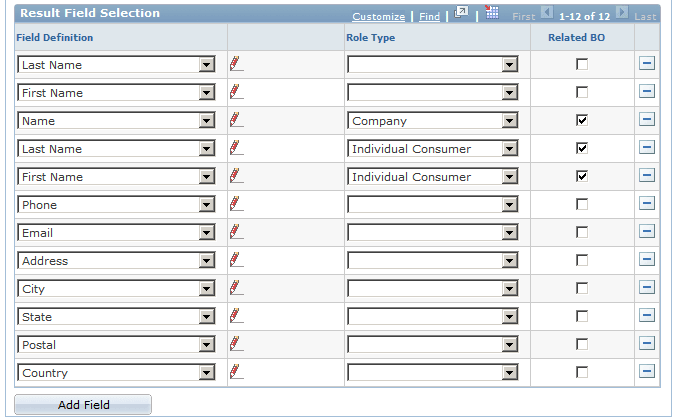Image resolution: width=677 pixels, height=418 pixels.
Task: Enable Related BO checkbox for State
Action: coord(582,317)
